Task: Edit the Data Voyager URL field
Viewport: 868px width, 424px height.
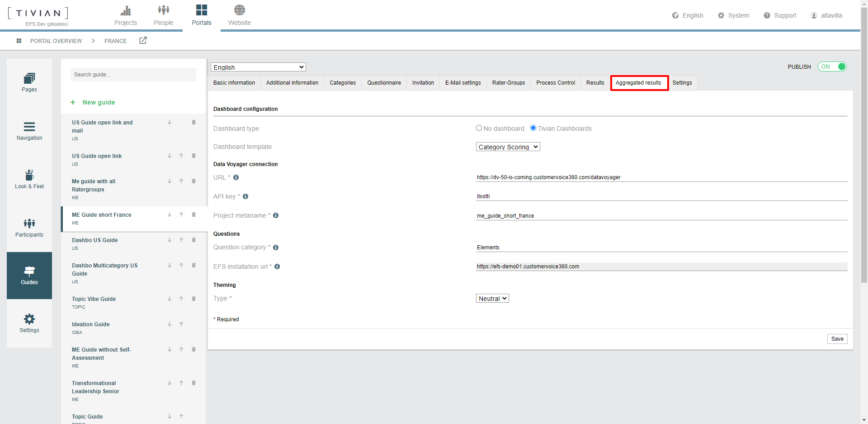Action: click(661, 177)
